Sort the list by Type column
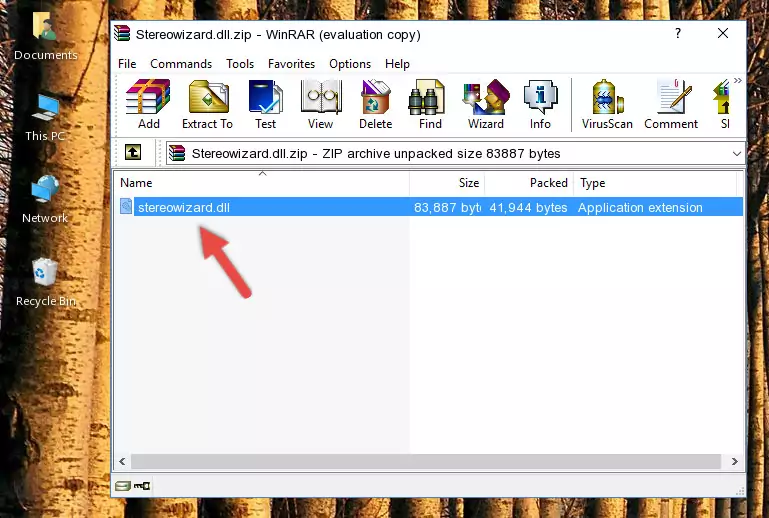Screen dimensions: 769x518 click(x=655, y=182)
